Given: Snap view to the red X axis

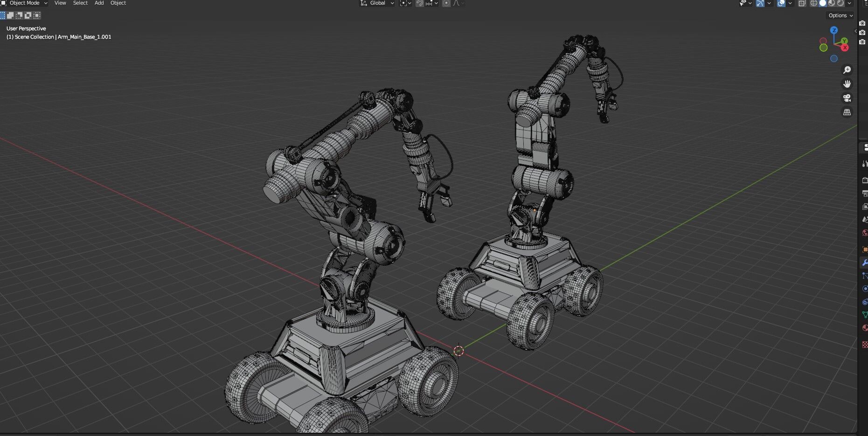Looking at the screenshot, I should 845,48.
